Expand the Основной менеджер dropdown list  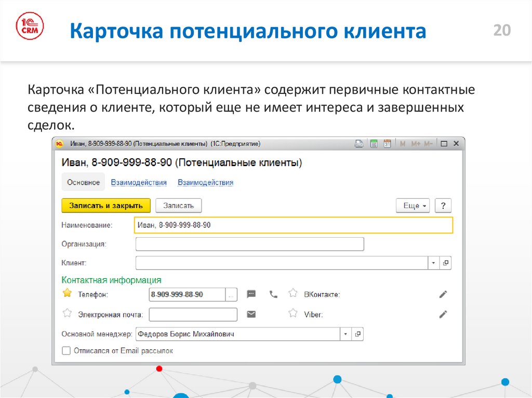click(345, 334)
